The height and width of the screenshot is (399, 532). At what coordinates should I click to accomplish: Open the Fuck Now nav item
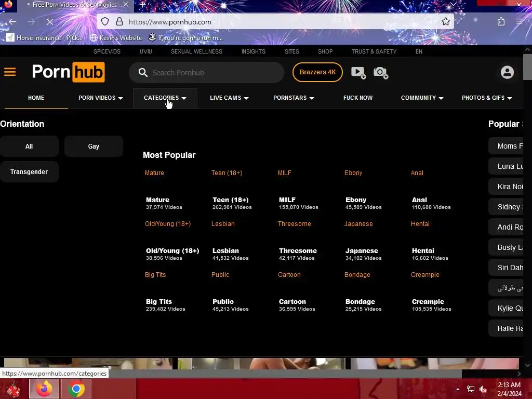click(x=358, y=98)
